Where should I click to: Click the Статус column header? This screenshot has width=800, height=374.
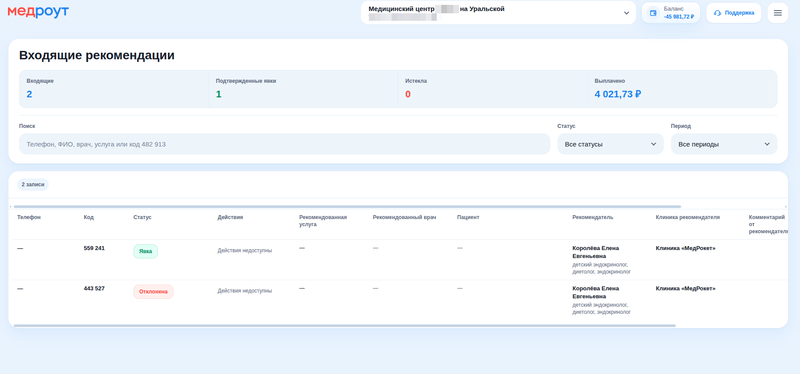142,217
